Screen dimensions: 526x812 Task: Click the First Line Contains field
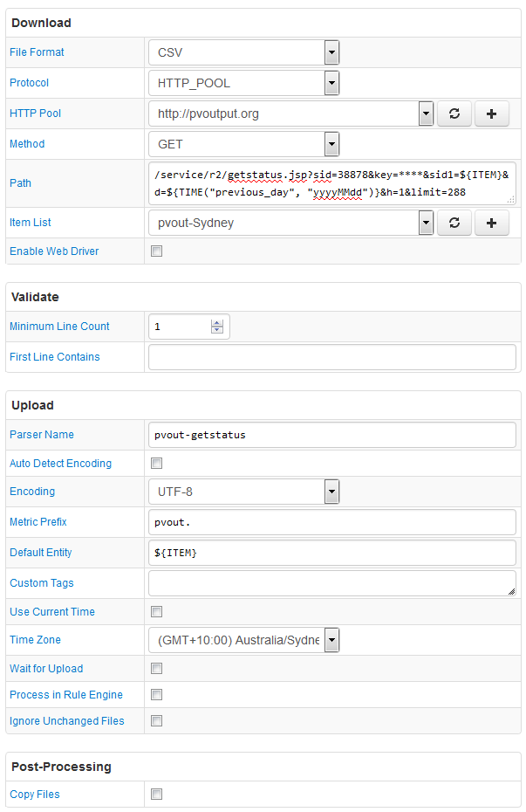[332, 357]
